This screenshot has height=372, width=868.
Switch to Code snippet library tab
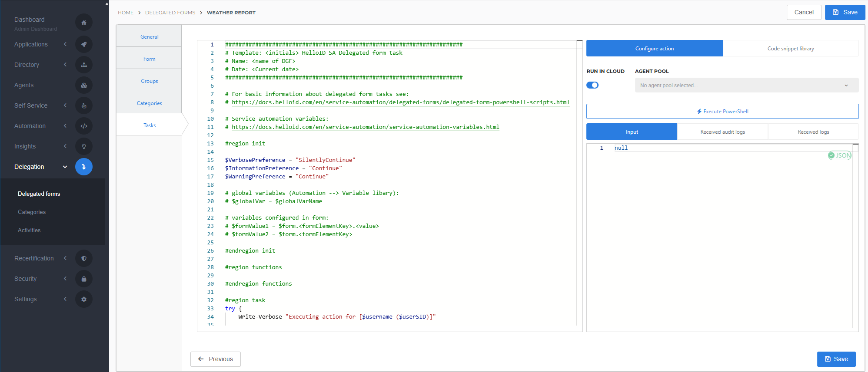(x=790, y=49)
